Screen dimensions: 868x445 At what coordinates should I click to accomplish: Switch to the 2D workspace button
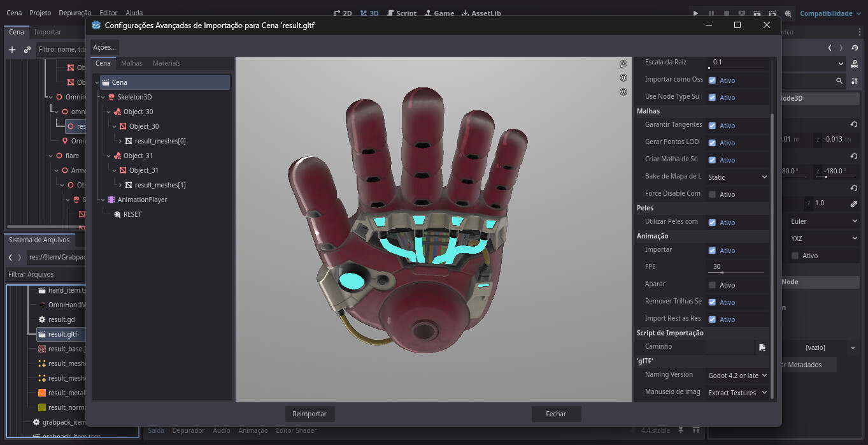[343, 13]
